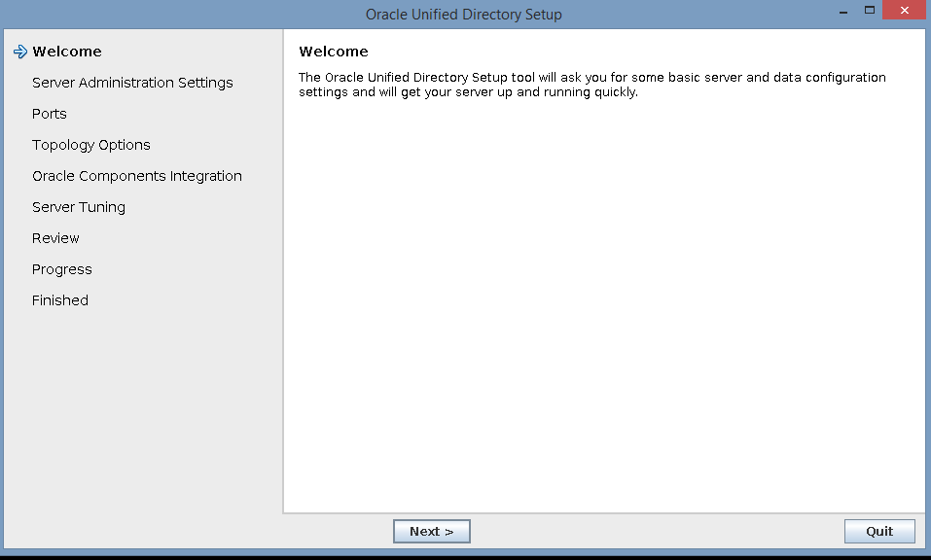Maximize the setup window
The image size is (931, 560).
click(870, 10)
